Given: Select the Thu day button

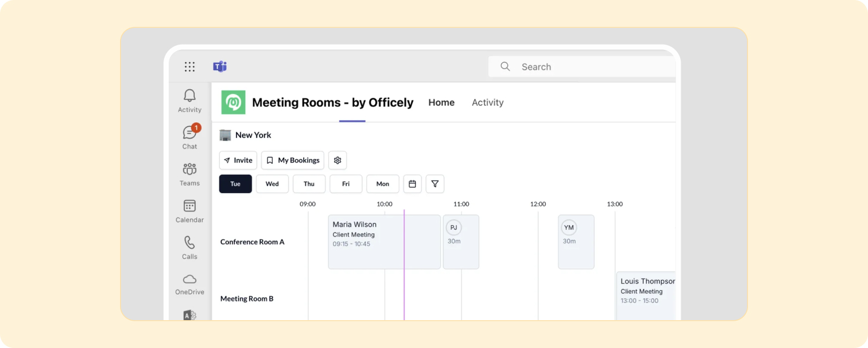Looking at the screenshot, I should click(309, 184).
